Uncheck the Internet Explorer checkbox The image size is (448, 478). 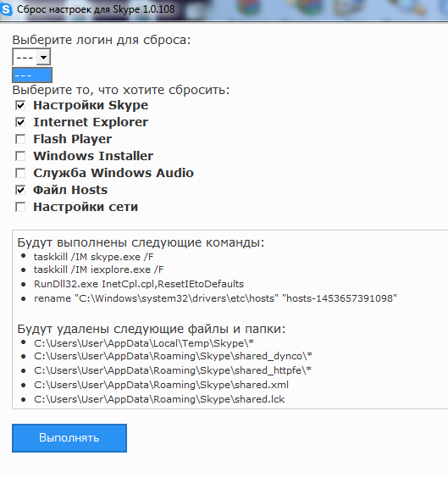(20, 122)
